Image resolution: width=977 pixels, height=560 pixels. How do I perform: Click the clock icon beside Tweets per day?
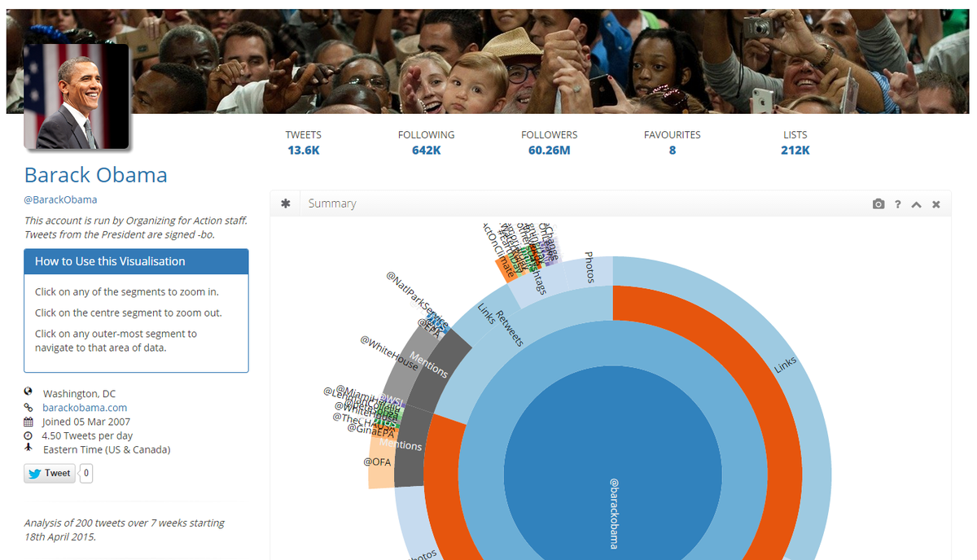(28, 435)
